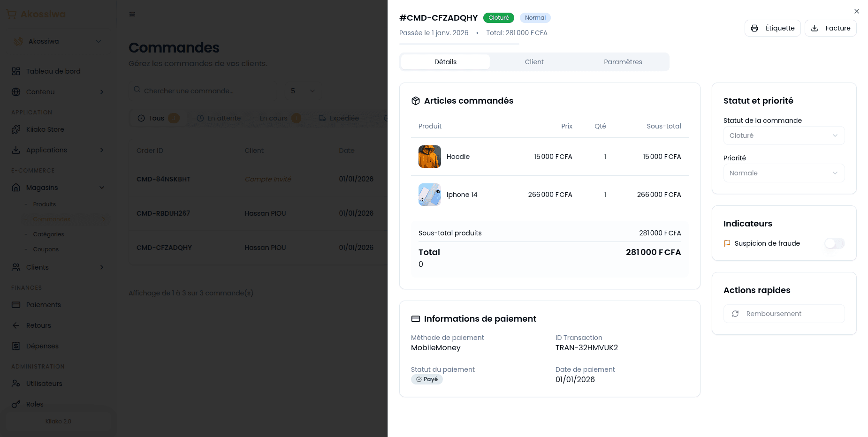Image resolution: width=868 pixels, height=437 pixels.
Task: Click the check icon in the Payé badge
Action: click(x=419, y=379)
